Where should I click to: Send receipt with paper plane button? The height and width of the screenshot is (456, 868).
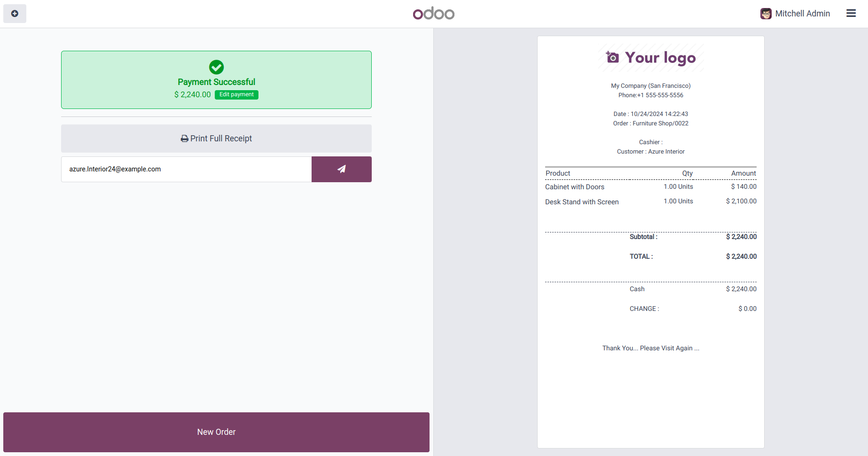[341, 169]
